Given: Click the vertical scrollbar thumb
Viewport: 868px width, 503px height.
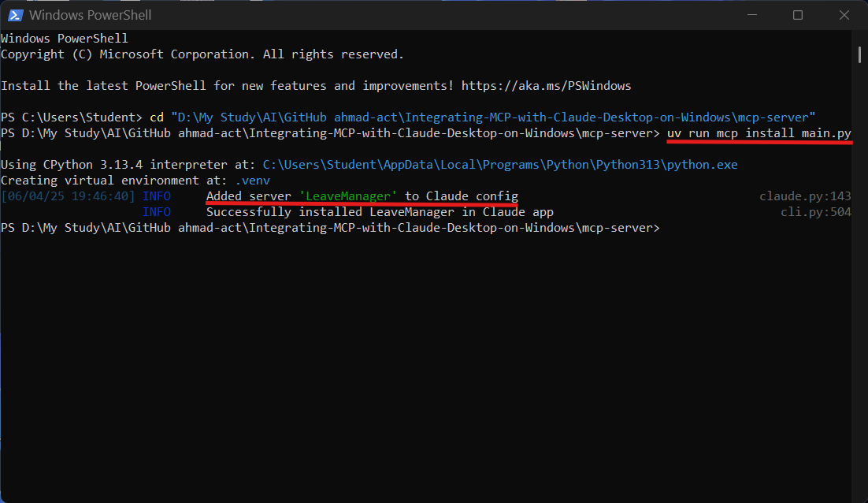Looking at the screenshot, I should click(859, 55).
